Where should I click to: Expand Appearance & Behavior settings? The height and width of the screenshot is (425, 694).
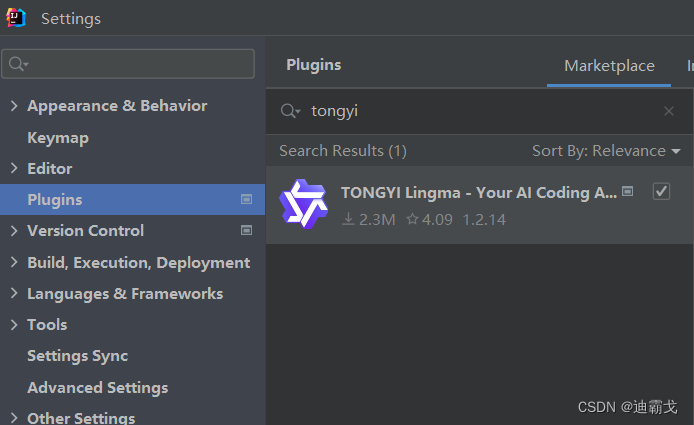pos(14,106)
